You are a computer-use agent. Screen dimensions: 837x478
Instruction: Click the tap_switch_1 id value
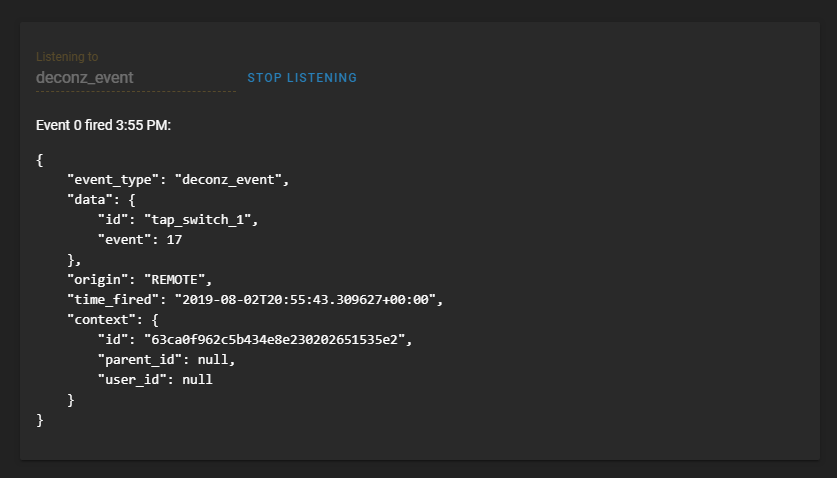tap(198, 220)
